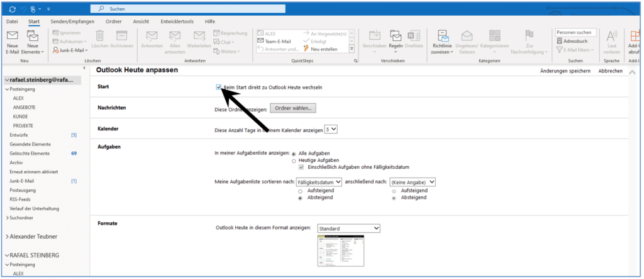
Task: Uncheck Beim Start direkt zu Outlook Heute wechseln
Action: pyautogui.click(x=218, y=88)
